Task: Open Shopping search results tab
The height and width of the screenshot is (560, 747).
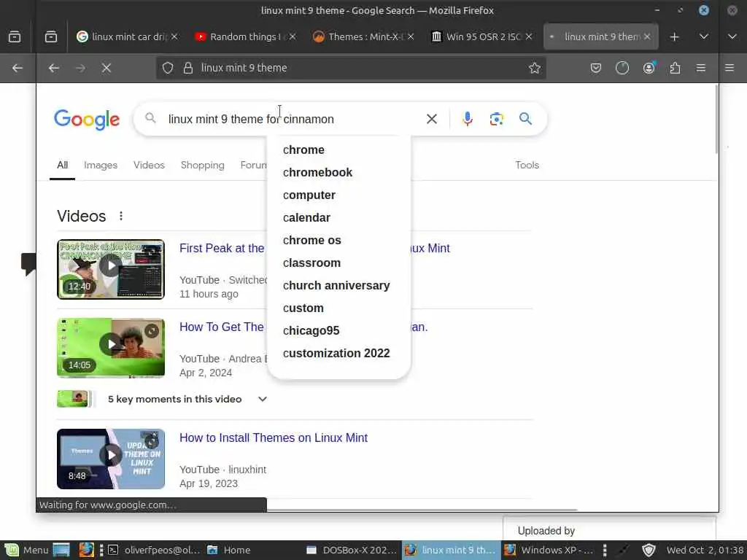Action: tap(203, 166)
